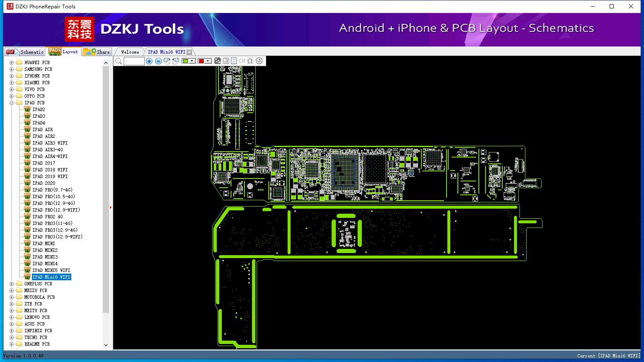
Task: Switch to the Layout tab
Action: (x=63, y=51)
